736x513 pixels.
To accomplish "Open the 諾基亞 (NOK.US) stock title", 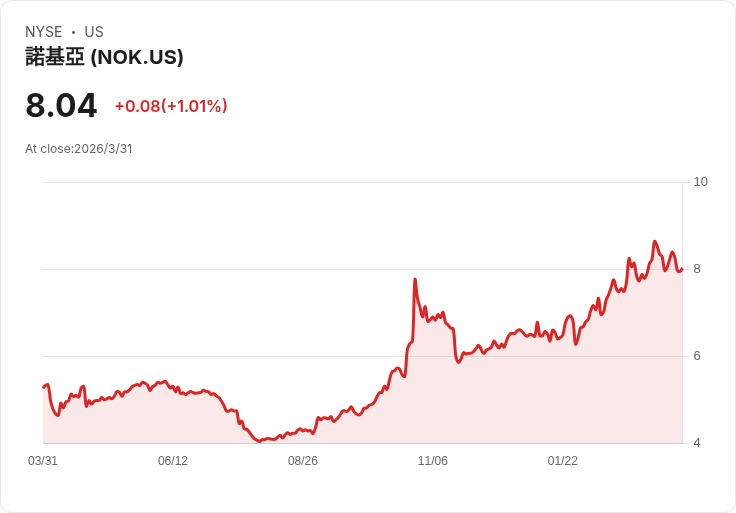I will click(x=104, y=58).
